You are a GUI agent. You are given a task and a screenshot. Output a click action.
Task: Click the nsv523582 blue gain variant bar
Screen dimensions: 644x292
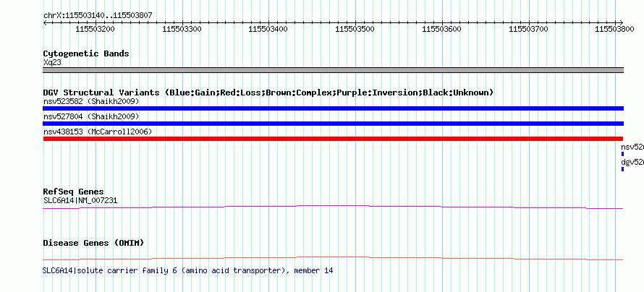coord(333,108)
